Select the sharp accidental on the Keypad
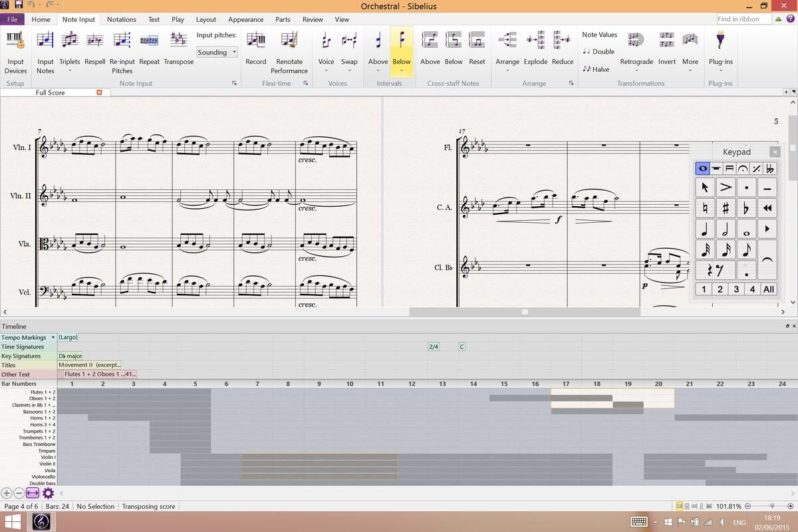Screen dimensions: 798x532 point(726,209)
